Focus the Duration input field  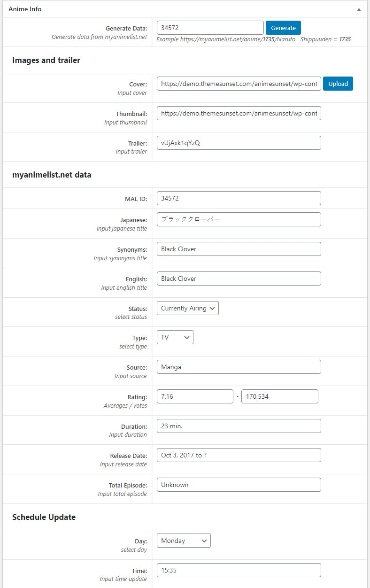point(239,426)
